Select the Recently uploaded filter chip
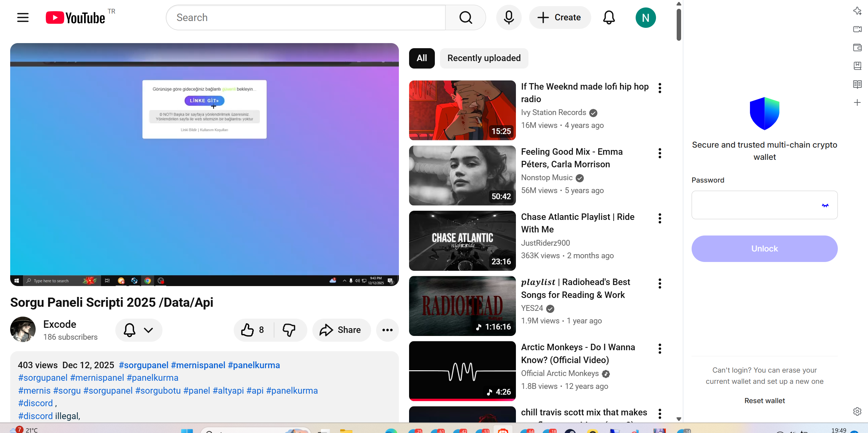 point(484,58)
